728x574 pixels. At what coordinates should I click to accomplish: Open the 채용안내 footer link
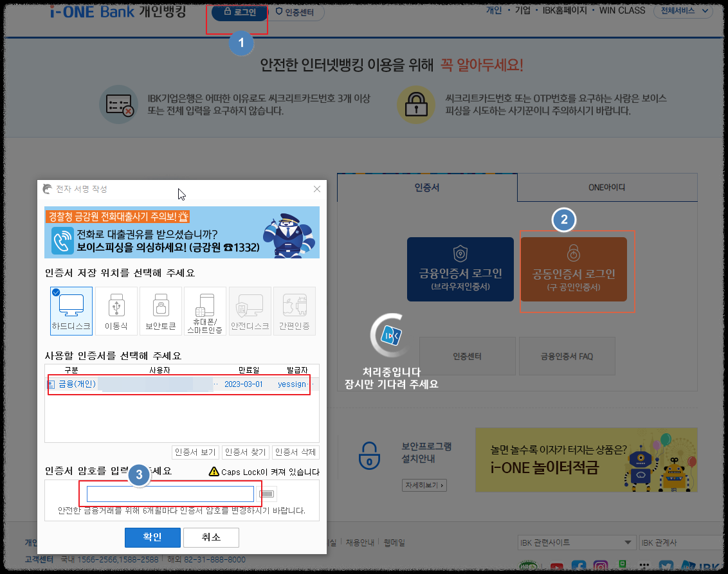coord(360,543)
